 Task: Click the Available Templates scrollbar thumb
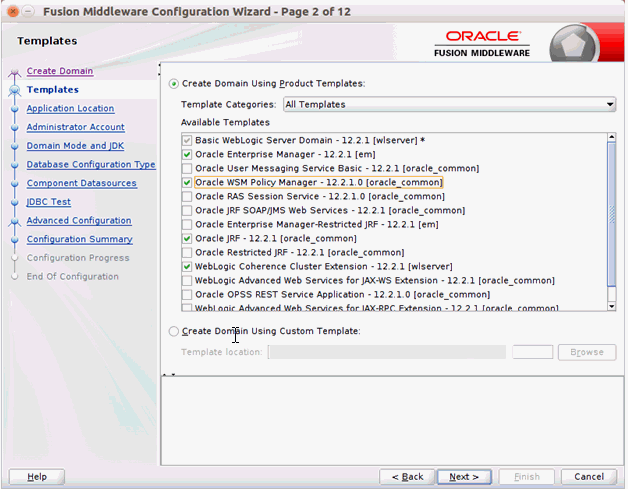point(612,214)
